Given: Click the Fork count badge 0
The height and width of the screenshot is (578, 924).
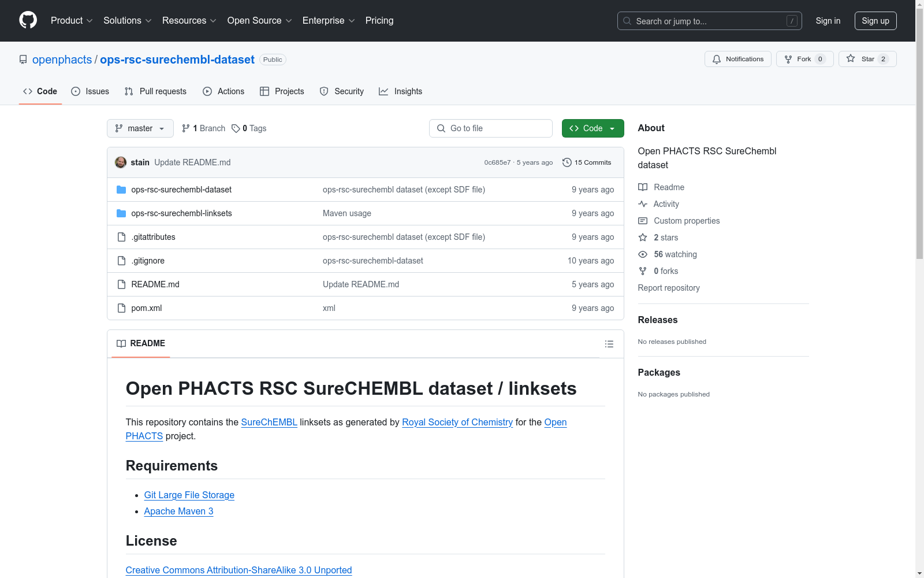Looking at the screenshot, I should (x=820, y=59).
